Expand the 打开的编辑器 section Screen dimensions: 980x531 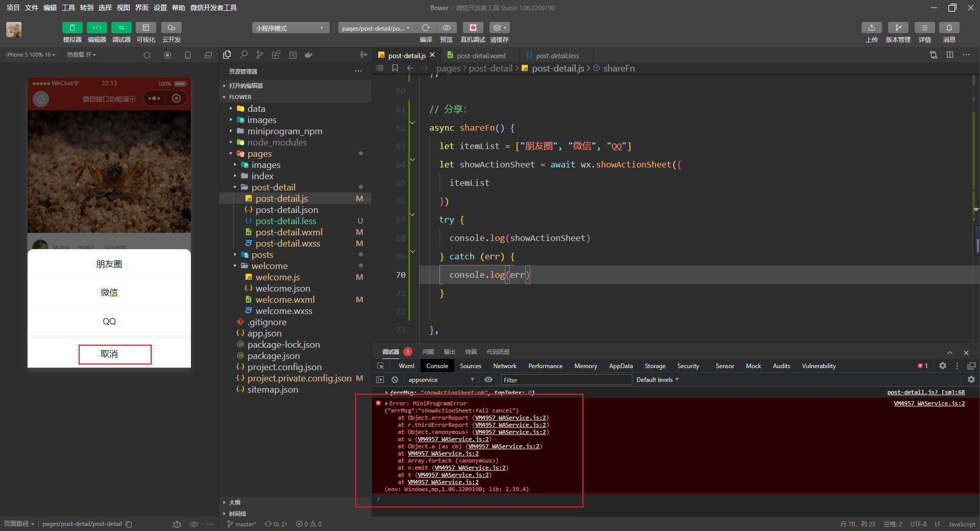click(x=295, y=86)
